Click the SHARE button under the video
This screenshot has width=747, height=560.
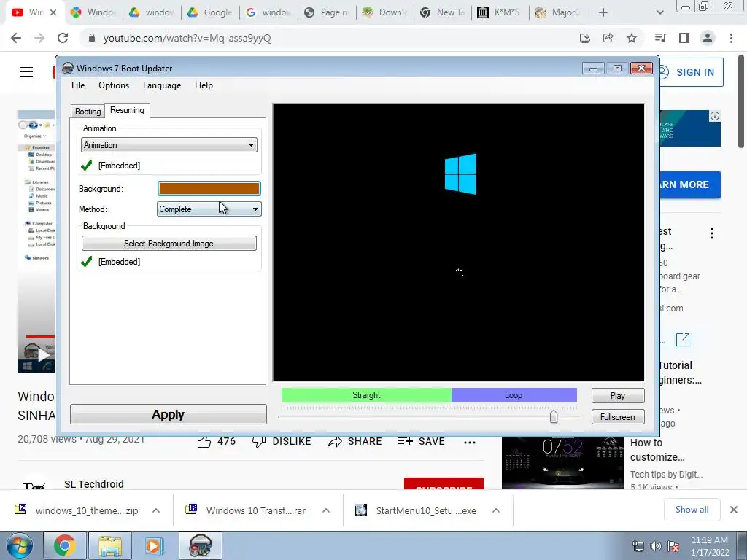coord(355,442)
